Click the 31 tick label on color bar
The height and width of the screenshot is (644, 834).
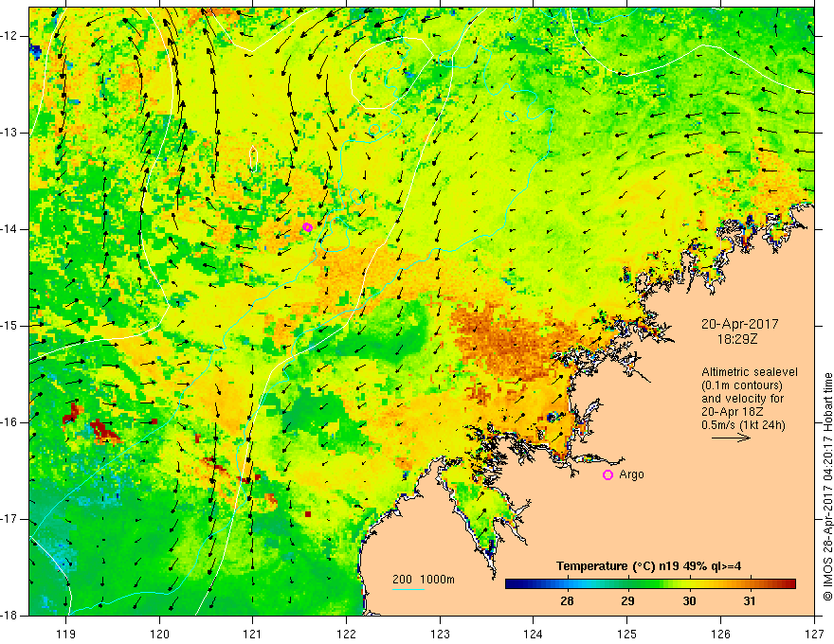point(750,601)
